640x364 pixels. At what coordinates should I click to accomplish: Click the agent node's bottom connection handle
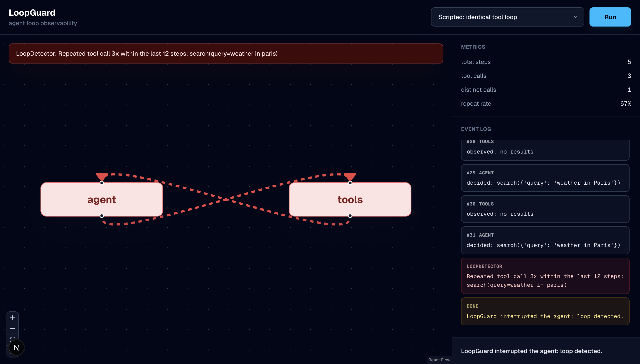tap(102, 216)
